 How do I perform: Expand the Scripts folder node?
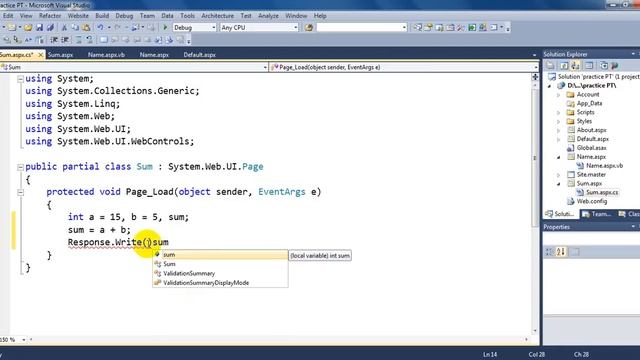[559, 112]
